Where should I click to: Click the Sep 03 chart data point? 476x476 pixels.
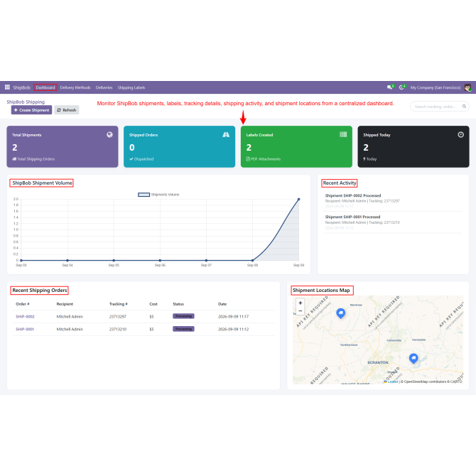click(21, 260)
